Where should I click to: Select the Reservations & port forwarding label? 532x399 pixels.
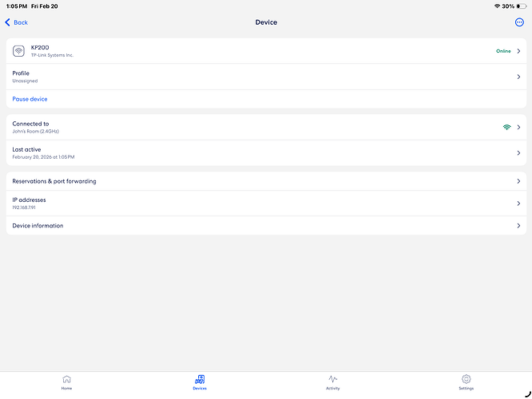tap(54, 181)
